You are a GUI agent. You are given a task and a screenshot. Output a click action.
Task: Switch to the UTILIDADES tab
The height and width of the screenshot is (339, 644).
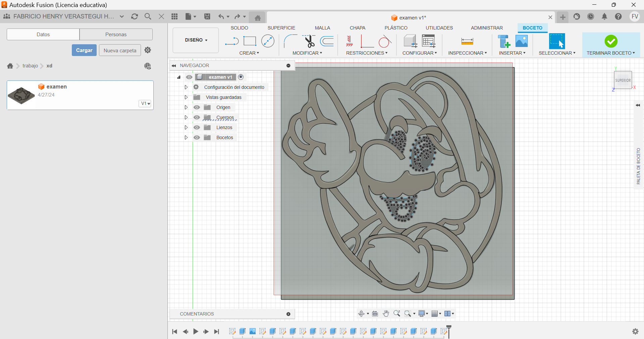click(x=439, y=28)
